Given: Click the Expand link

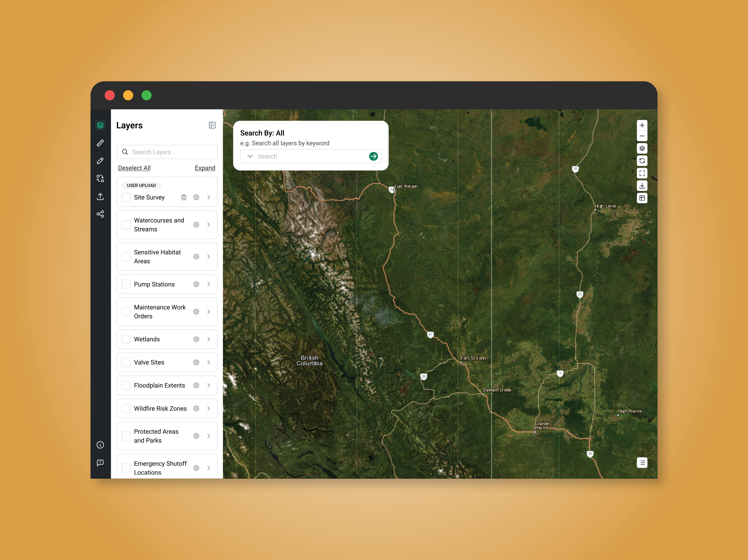Looking at the screenshot, I should pos(205,168).
